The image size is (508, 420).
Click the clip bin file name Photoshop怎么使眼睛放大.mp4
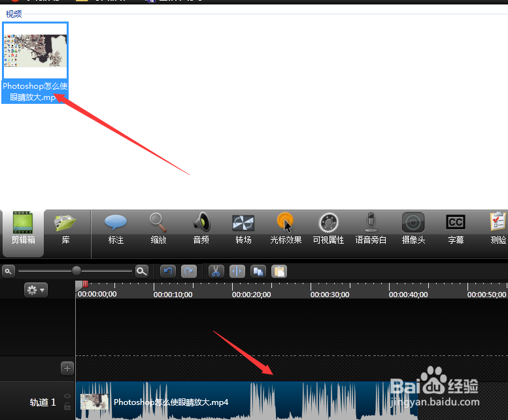pos(35,91)
